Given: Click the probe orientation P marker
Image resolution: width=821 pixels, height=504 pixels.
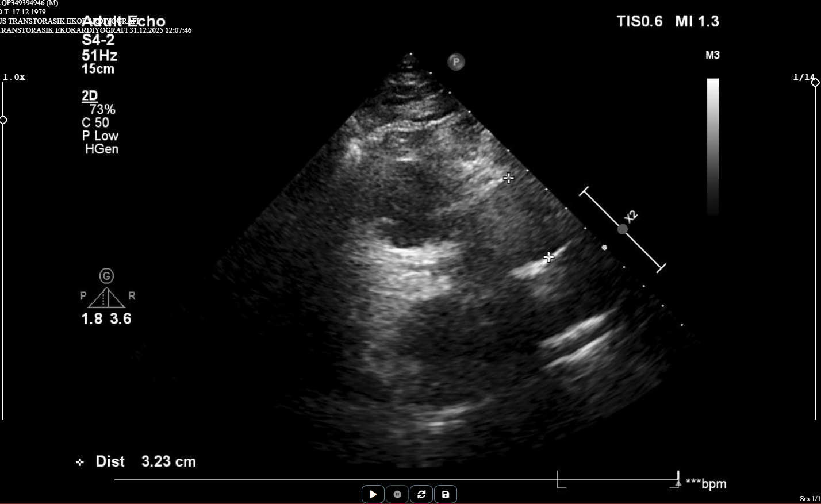Looking at the screenshot, I should [456, 61].
